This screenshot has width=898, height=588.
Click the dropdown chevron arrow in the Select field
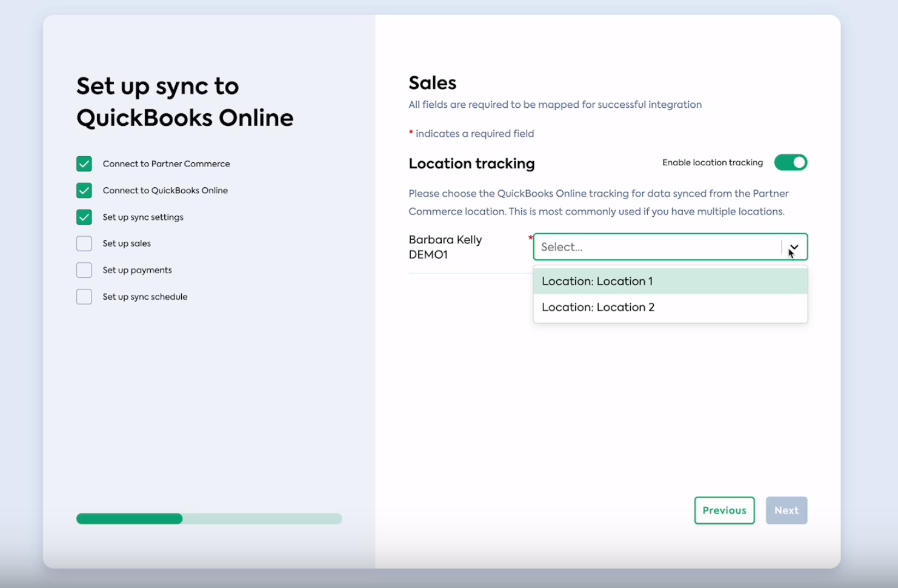click(x=794, y=247)
